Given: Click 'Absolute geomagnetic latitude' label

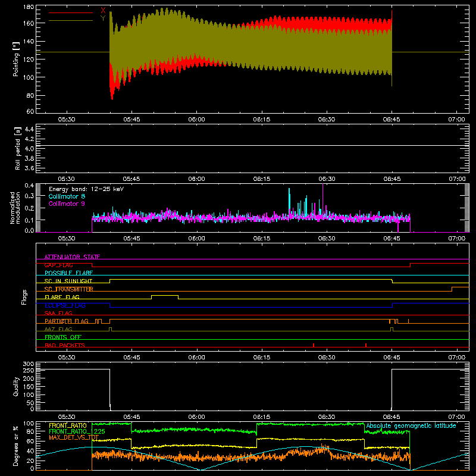Looking at the screenshot, I should [x=411, y=425].
